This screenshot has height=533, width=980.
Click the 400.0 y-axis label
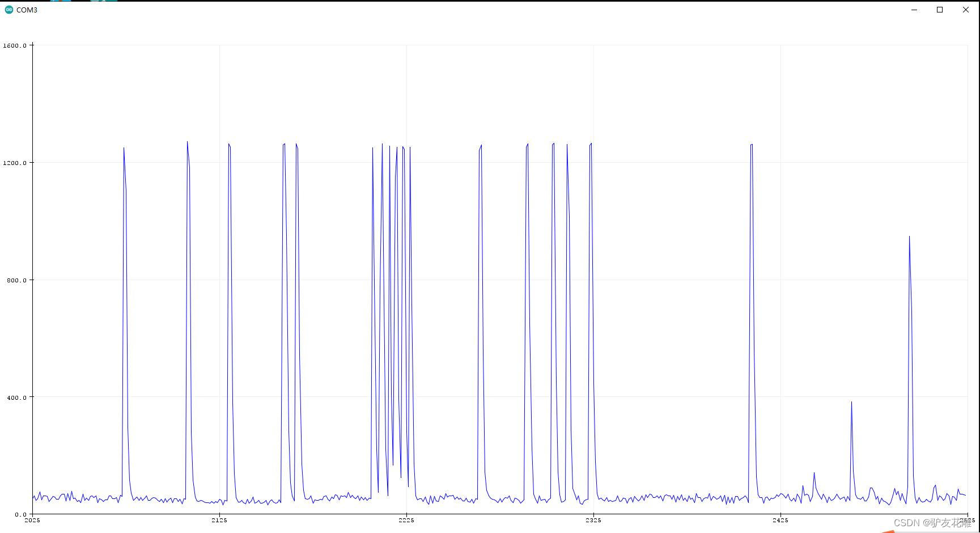(x=16, y=397)
